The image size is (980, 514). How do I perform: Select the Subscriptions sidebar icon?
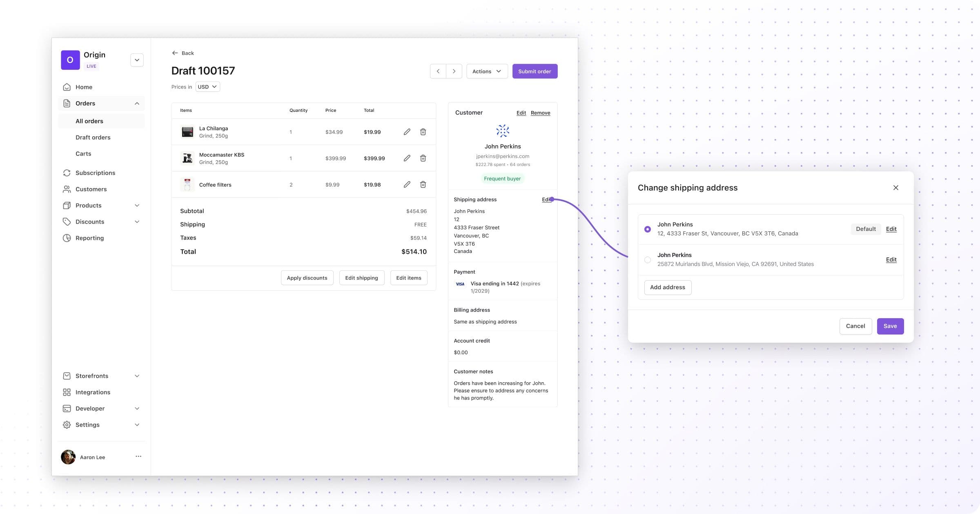pos(67,173)
